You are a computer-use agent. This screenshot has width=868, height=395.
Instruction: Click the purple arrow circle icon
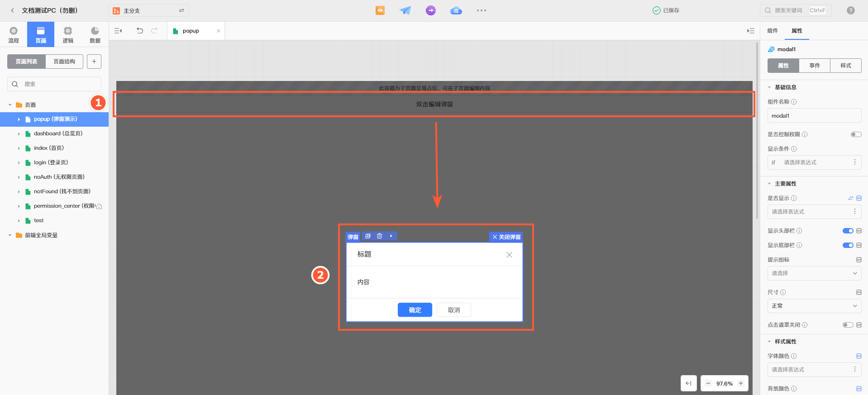tap(431, 10)
